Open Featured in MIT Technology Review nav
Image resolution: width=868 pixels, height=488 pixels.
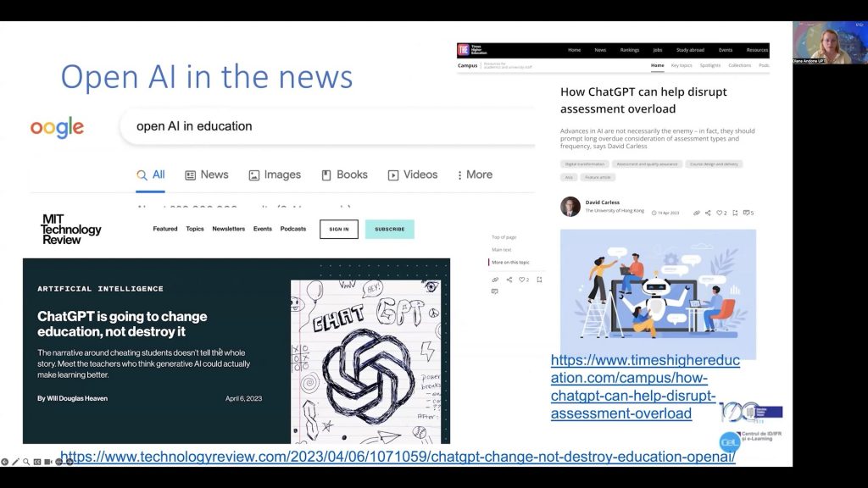click(x=165, y=229)
